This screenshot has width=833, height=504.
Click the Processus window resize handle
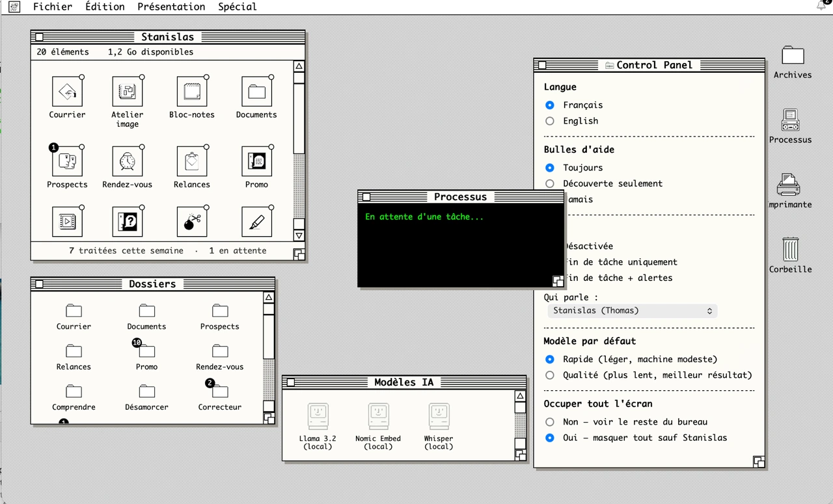558,281
